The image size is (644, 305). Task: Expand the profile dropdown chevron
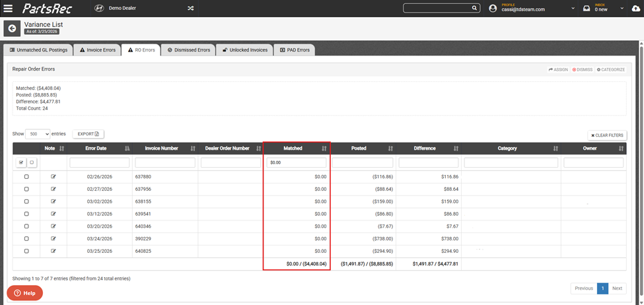(x=573, y=8)
